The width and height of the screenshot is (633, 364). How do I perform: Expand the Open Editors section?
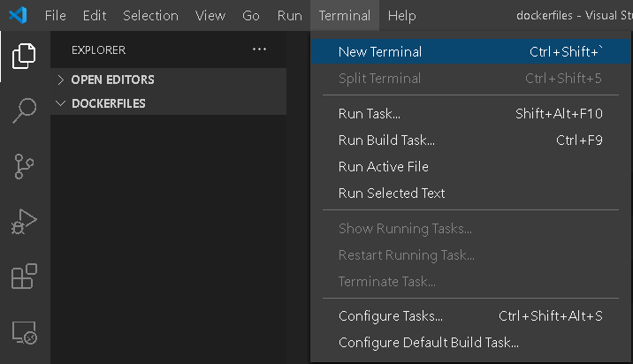tap(112, 80)
